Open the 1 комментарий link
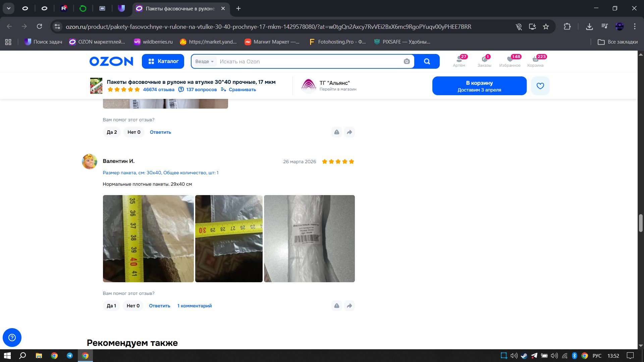644x362 pixels. click(195, 306)
